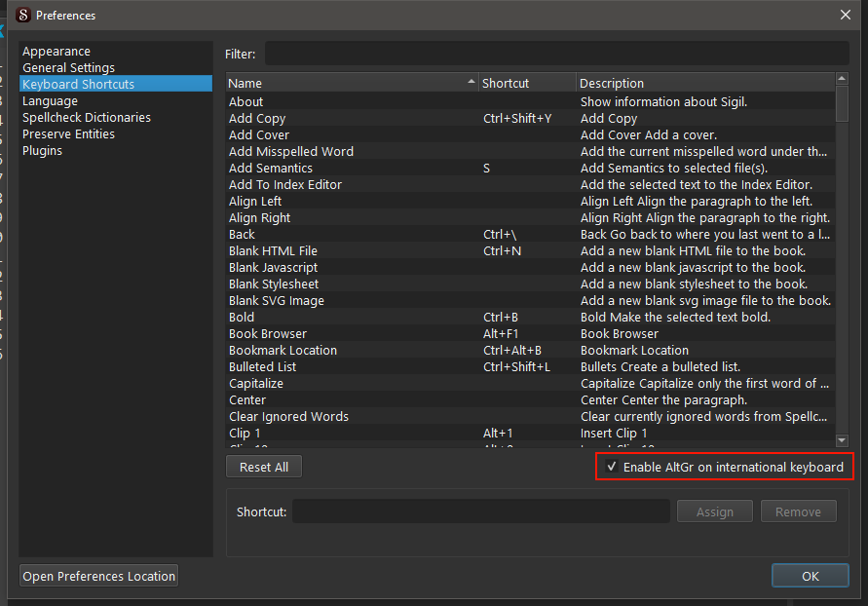Screen dimensions: 868x606
Task: Click the Alt+1 shortcut cell
Action: pyautogui.click(x=527, y=434)
